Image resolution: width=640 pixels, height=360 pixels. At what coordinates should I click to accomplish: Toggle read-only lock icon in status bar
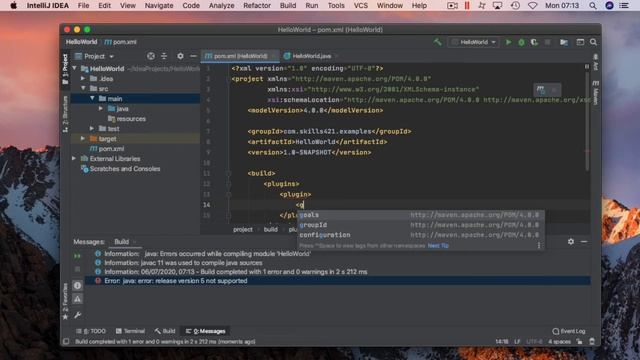pos(579,341)
